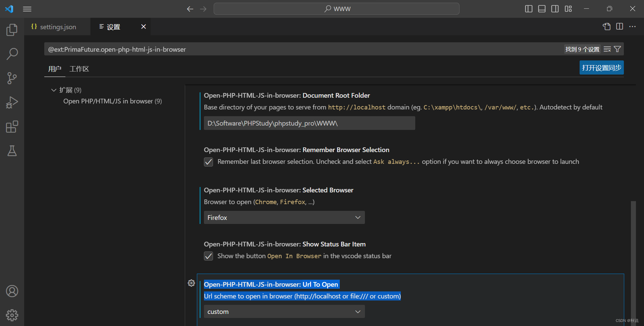Toggle the primary side bar layout icon

tap(529, 9)
